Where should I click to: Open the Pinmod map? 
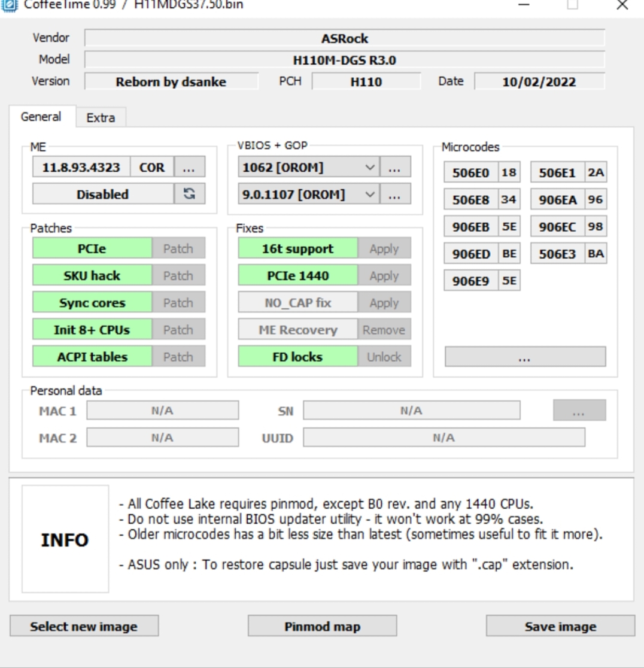point(323,626)
